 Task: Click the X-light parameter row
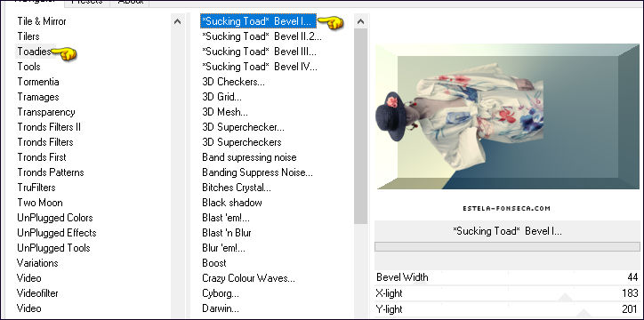coord(507,293)
